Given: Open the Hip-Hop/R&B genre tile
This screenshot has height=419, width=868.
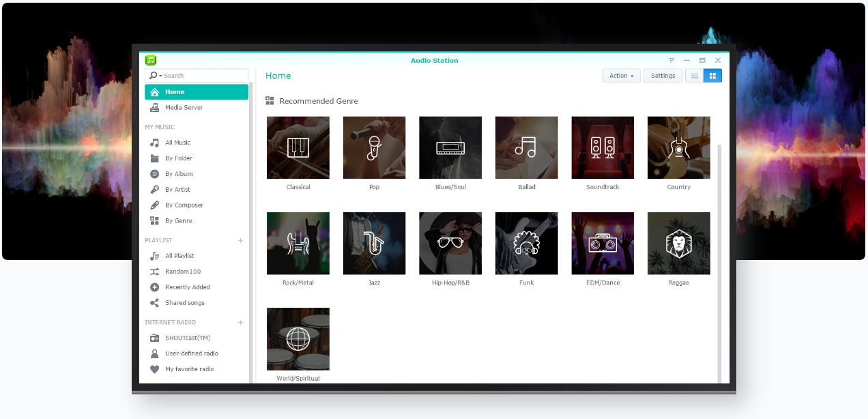Looking at the screenshot, I should [450, 243].
